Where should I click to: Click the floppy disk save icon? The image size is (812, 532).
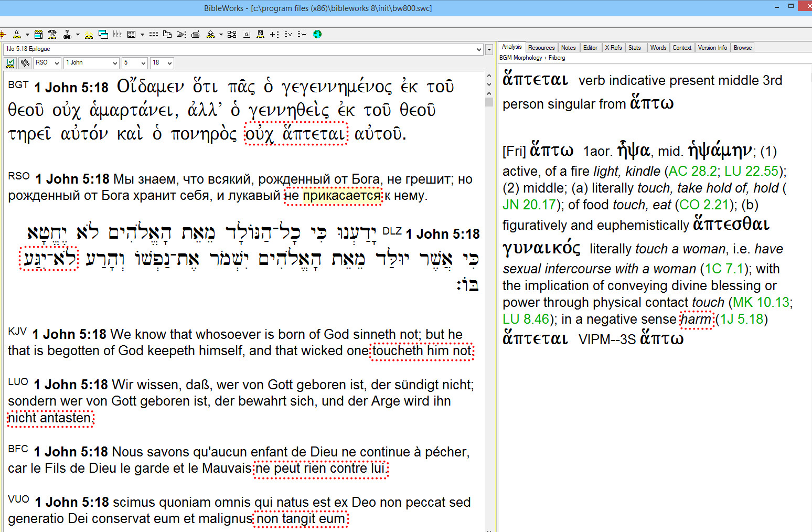click(x=260, y=35)
